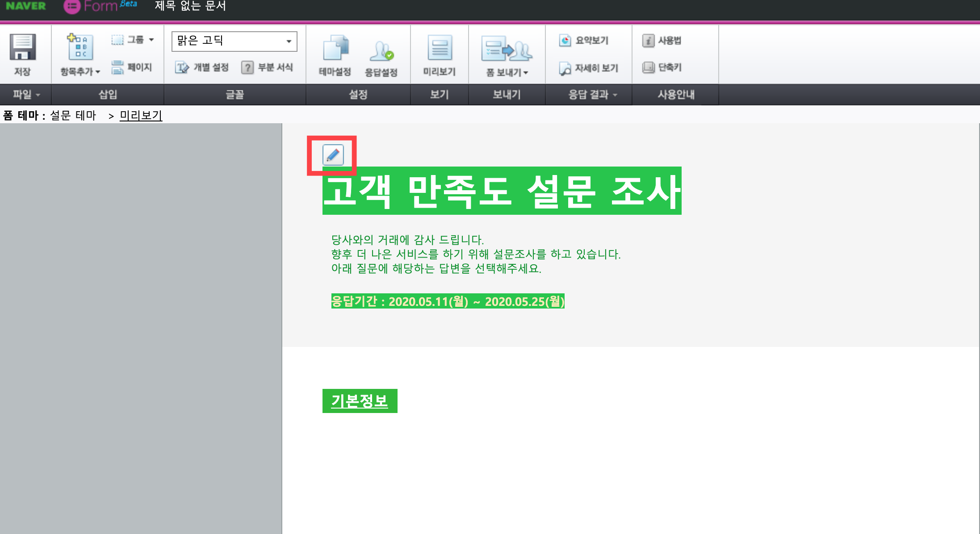Viewport: 980px width, 534px height.
Task: Click the line 아래 질문에 해당하는 답변을 선택해주세요.
Action: (x=436, y=269)
